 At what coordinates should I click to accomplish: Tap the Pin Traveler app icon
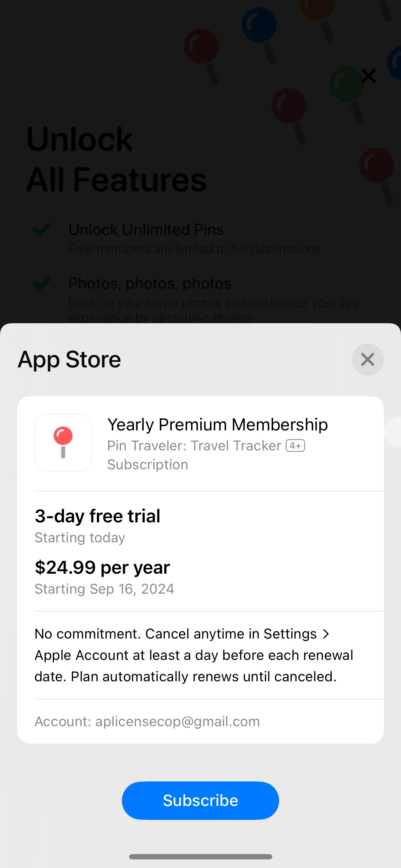click(x=63, y=442)
